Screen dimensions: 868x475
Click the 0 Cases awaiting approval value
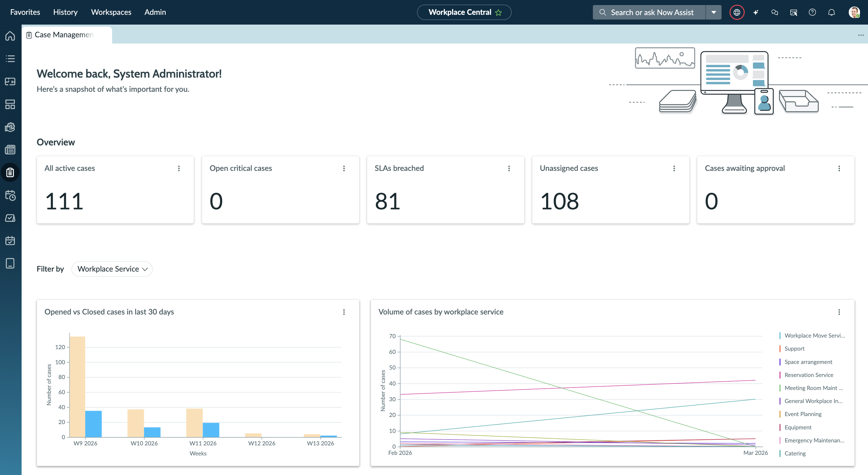coord(711,201)
